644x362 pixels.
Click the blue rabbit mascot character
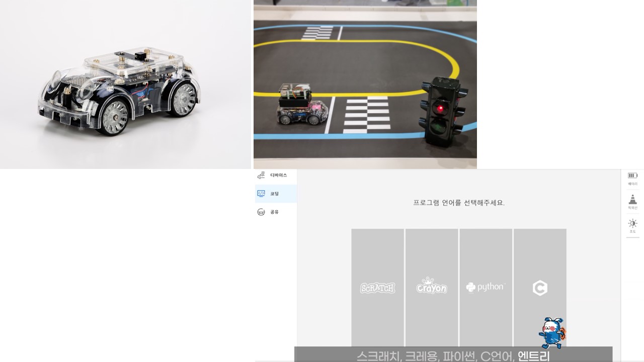pos(552,333)
